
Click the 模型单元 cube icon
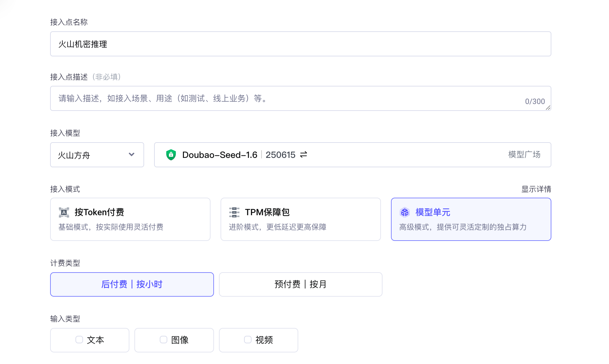(404, 212)
